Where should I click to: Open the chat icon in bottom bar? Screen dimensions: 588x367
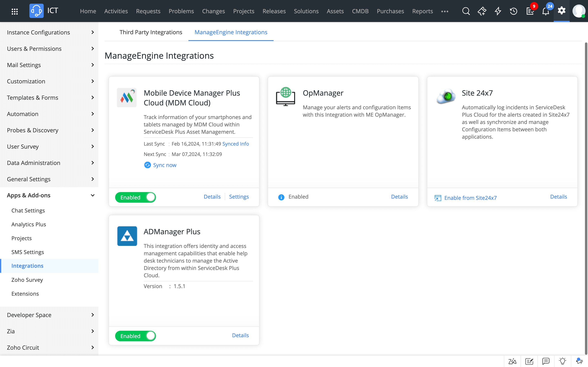point(546,361)
